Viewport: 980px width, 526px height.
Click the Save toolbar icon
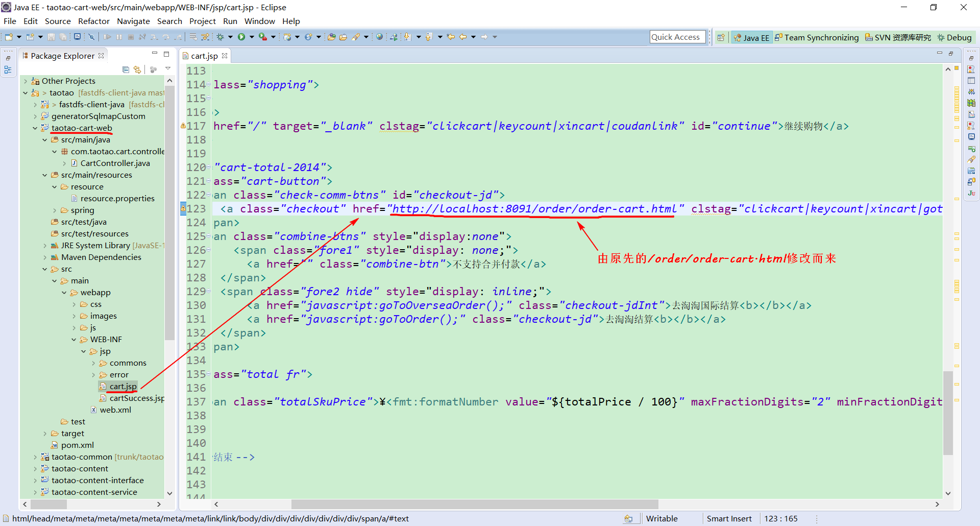[51, 37]
